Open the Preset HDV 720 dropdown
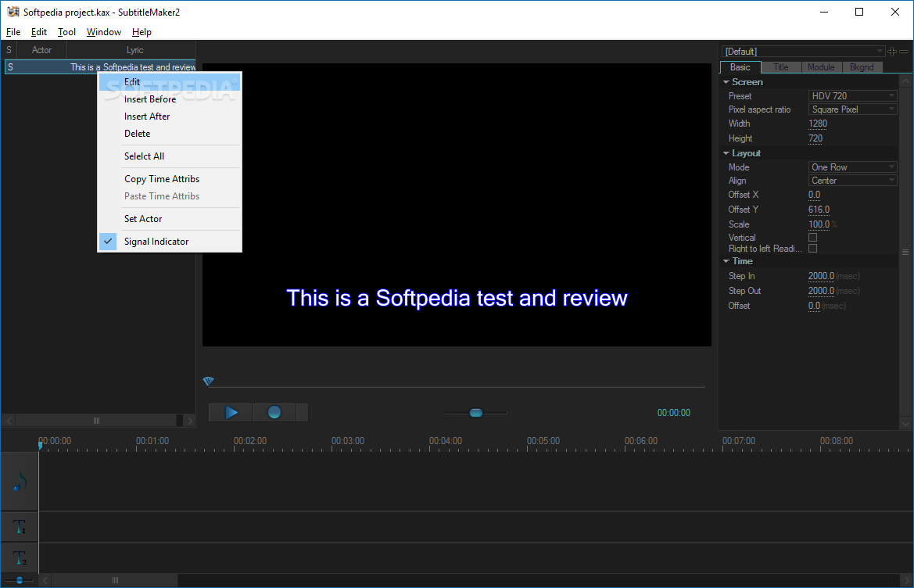This screenshot has height=588, width=914. point(852,95)
